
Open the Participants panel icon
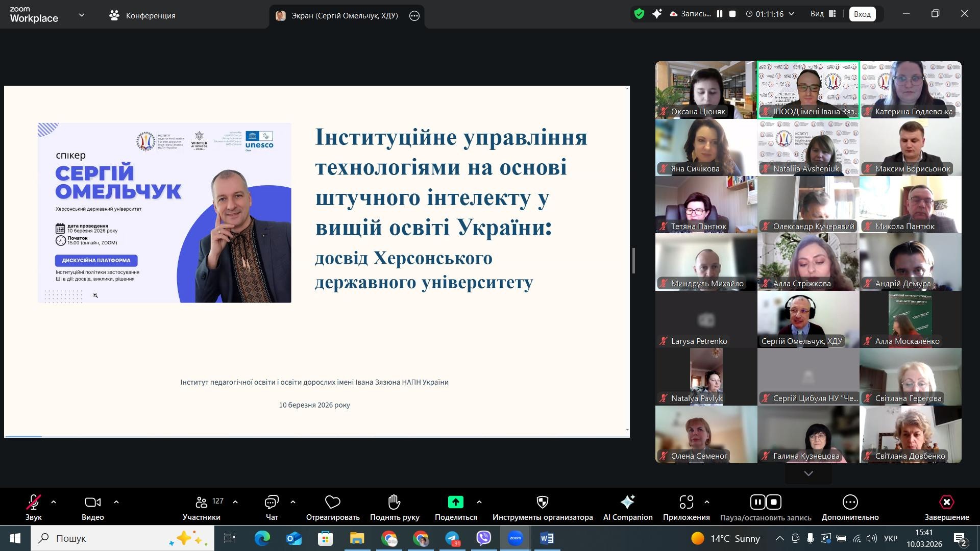coord(202,503)
